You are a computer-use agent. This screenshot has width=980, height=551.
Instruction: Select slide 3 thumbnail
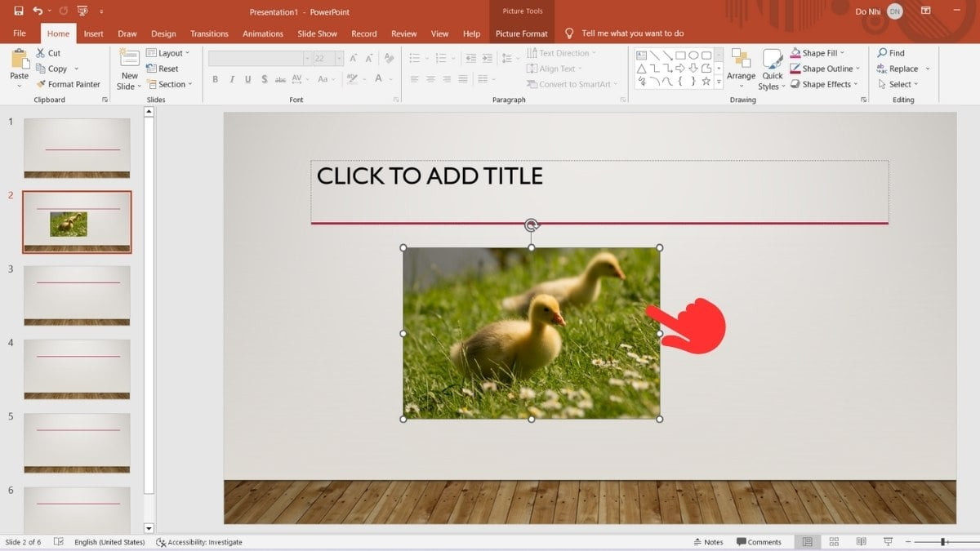77,295
